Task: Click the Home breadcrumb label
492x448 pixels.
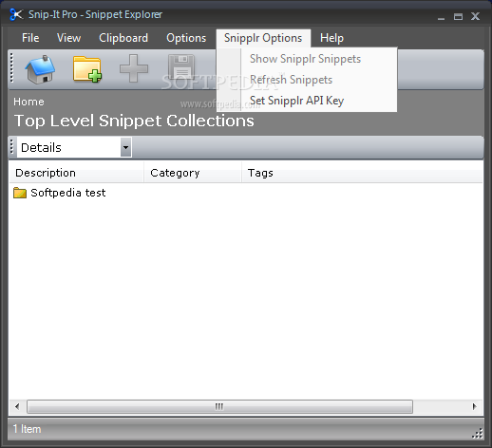Action: pyautogui.click(x=28, y=102)
